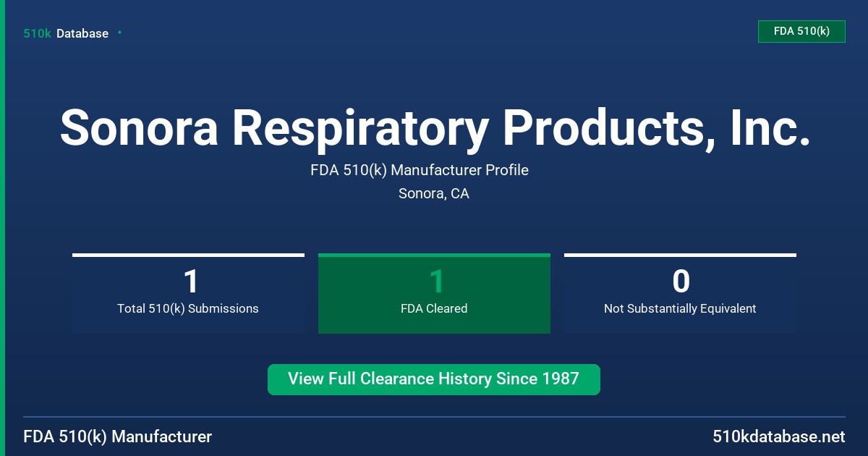Select the Total 510(k) Submissions card
Viewport: 868px width, 456px height.
pos(188,293)
